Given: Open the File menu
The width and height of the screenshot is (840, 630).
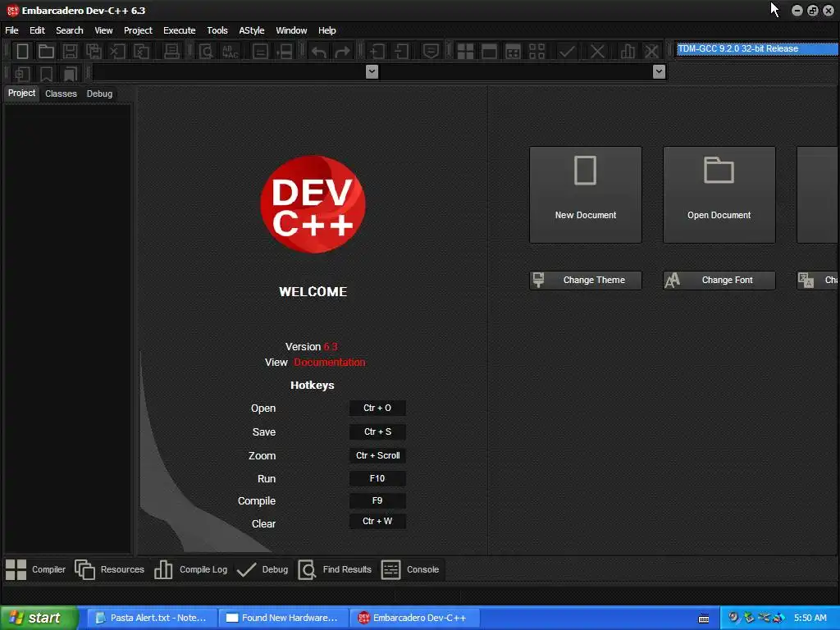Looking at the screenshot, I should [11, 30].
